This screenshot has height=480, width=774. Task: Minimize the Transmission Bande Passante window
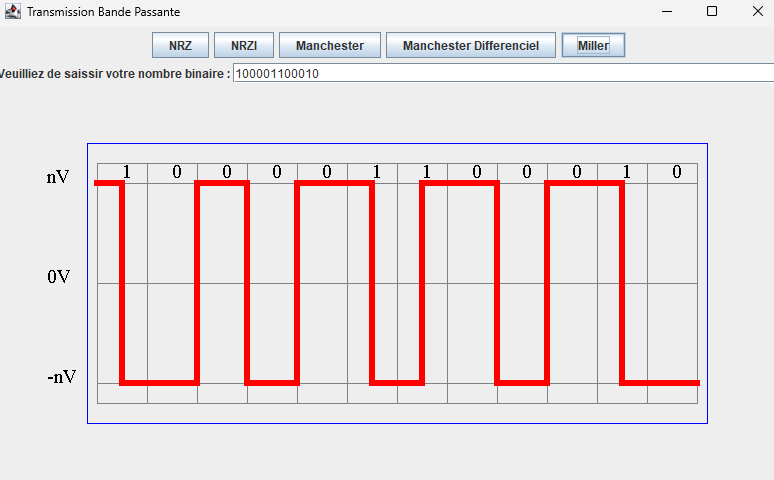[x=667, y=11]
